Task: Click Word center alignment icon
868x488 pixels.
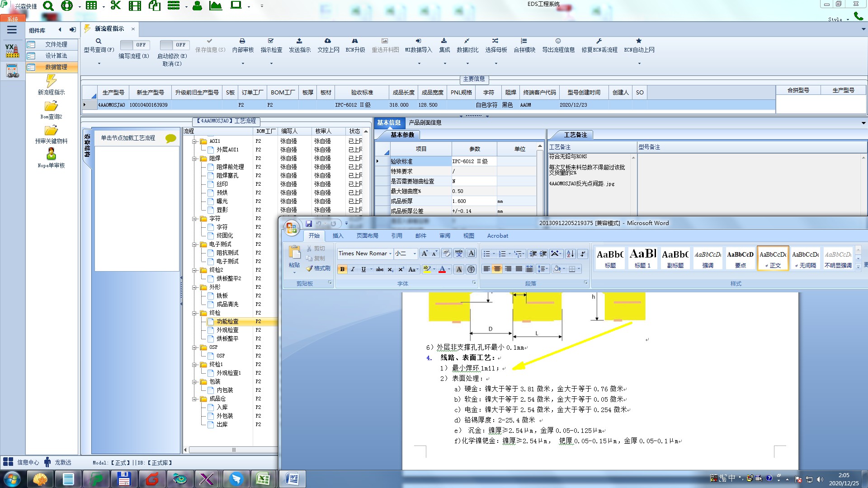Action: [497, 269]
